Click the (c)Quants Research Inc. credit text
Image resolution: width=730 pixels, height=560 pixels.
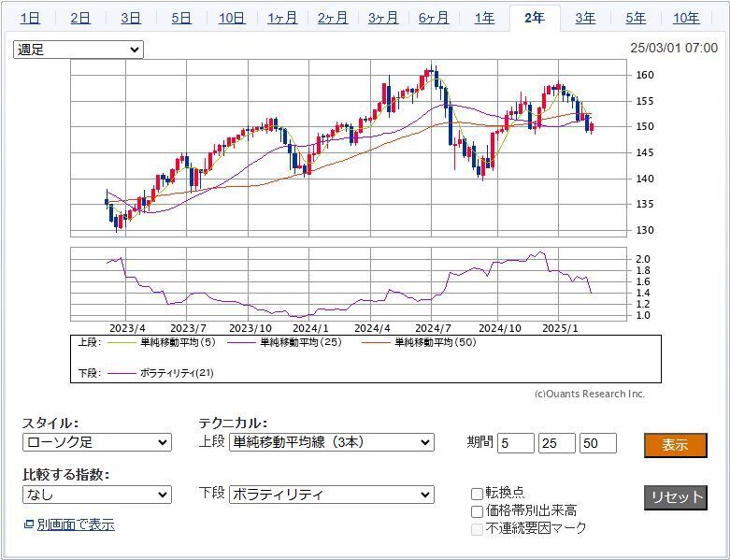click(590, 394)
